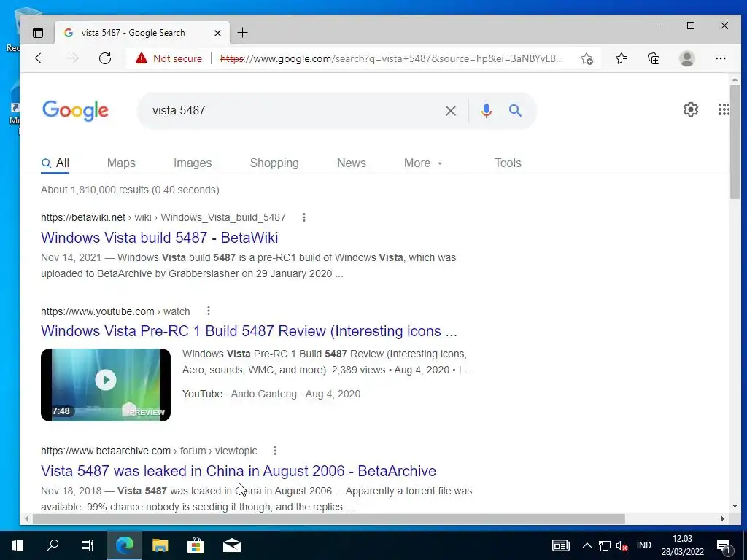Open the browser profile avatar
The height and width of the screenshot is (560, 747).
tap(686, 58)
